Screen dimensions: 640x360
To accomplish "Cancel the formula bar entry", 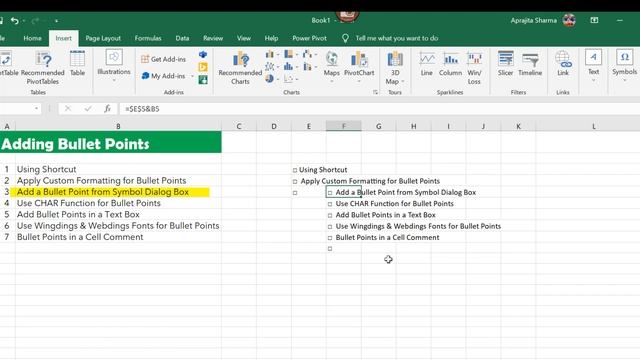I will tap(68, 109).
